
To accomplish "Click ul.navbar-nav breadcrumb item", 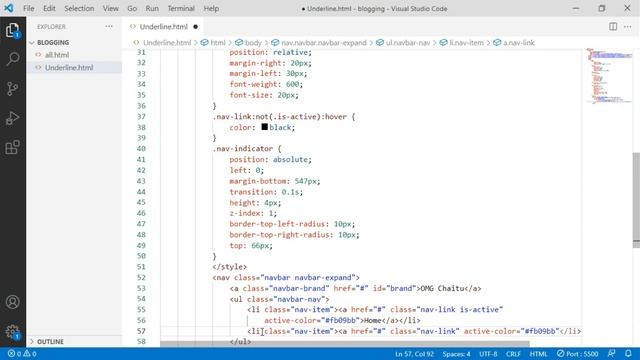I will (408, 43).
